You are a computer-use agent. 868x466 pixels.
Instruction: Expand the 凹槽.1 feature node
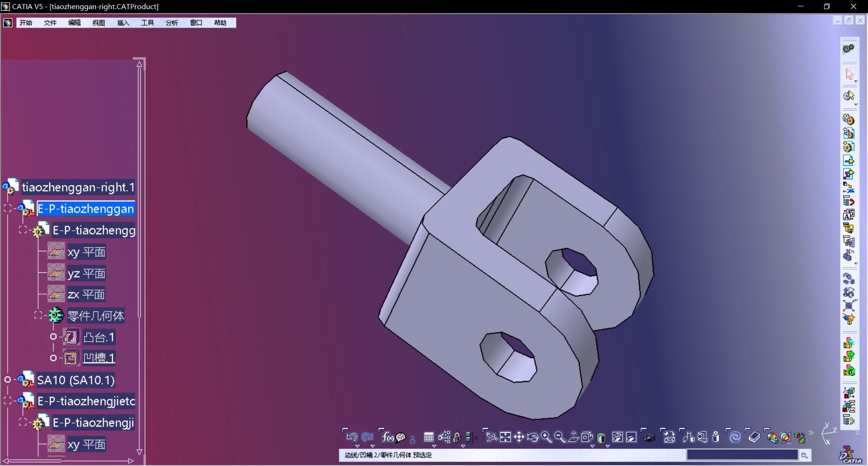[x=53, y=358]
